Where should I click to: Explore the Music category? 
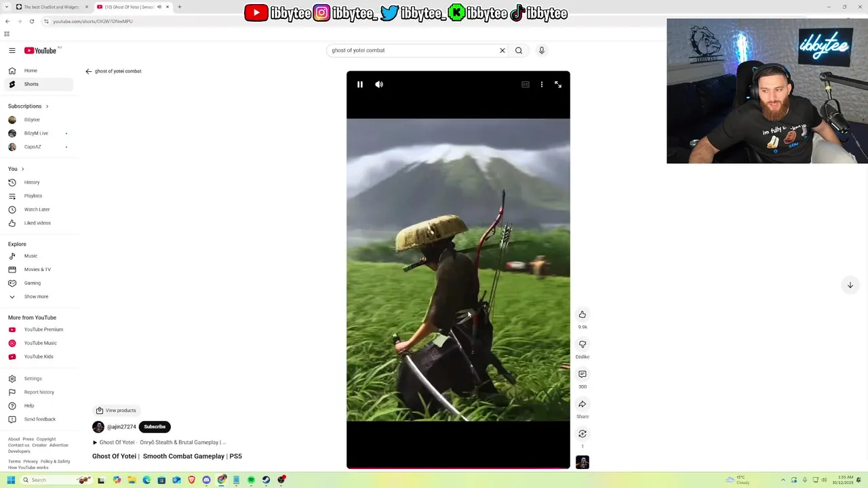click(38, 256)
